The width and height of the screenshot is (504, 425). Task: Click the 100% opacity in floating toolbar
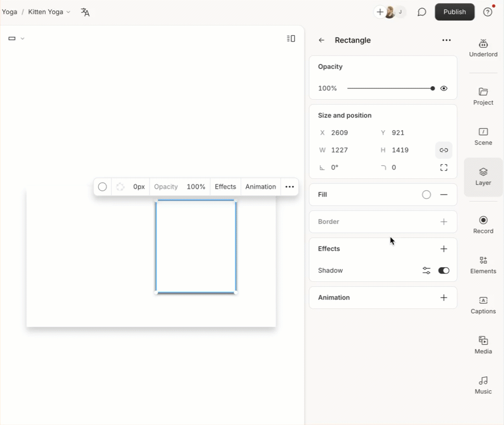(x=196, y=187)
